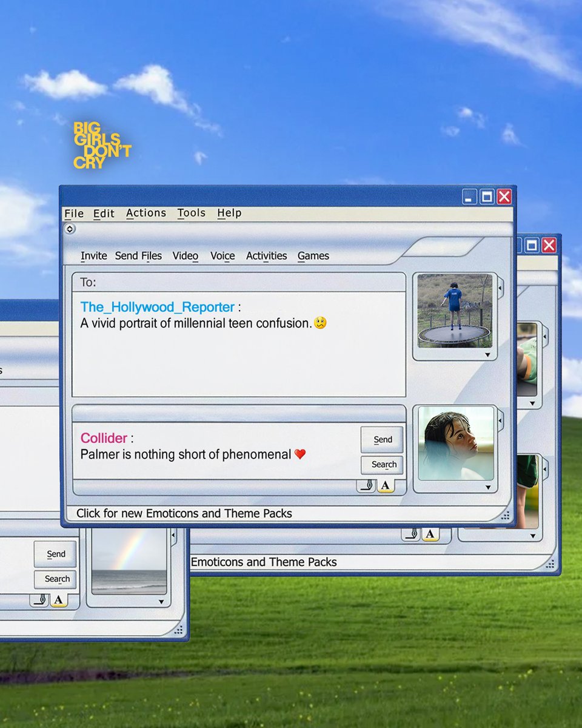The image size is (582, 728).
Task: Open the dropdown arrow under the rainbow picture
Action: click(161, 602)
